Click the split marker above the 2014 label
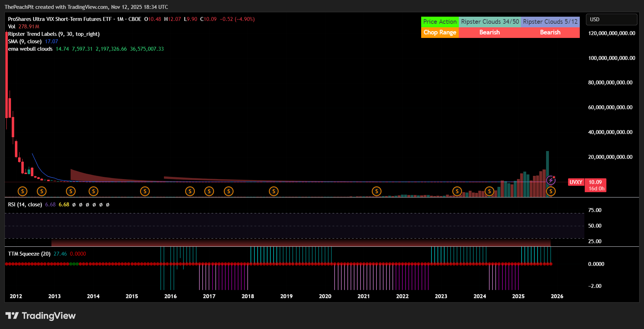The height and width of the screenshot is (329, 644). [93, 191]
